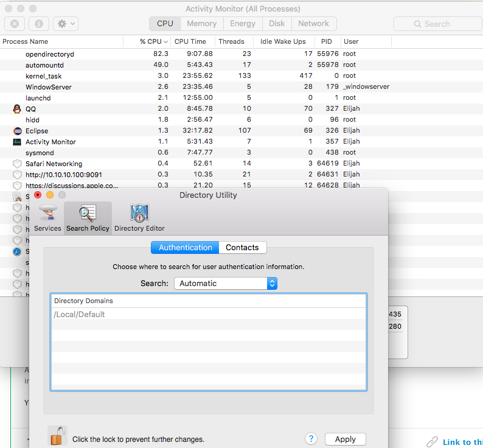Screen dimensions: 483x448
Task: Select the Contacts segment
Action: tap(243, 248)
